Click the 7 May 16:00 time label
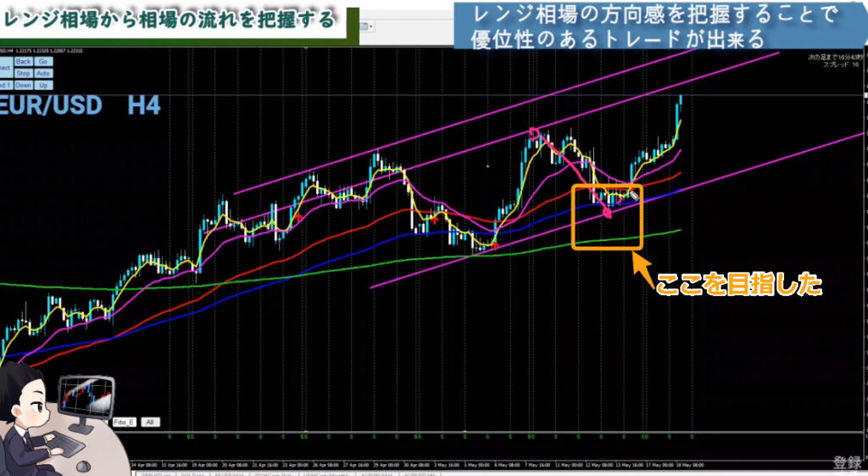The height and width of the screenshot is (476, 868). click(x=537, y=465)
